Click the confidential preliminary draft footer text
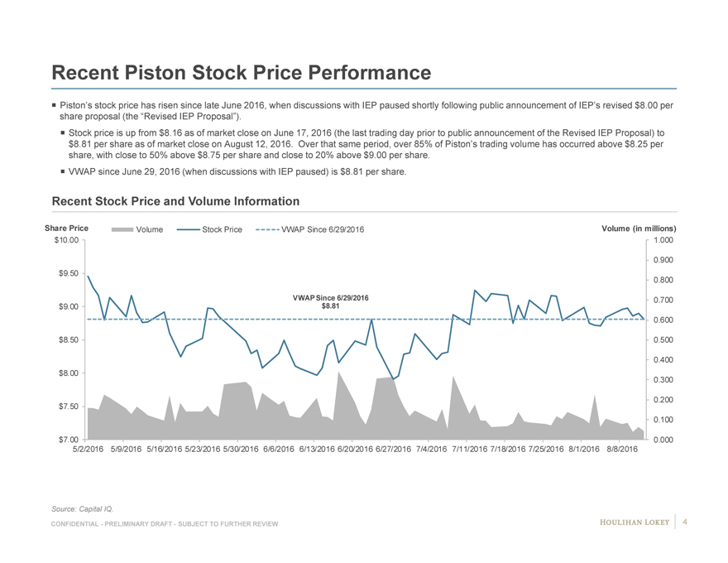 (165, 525)
